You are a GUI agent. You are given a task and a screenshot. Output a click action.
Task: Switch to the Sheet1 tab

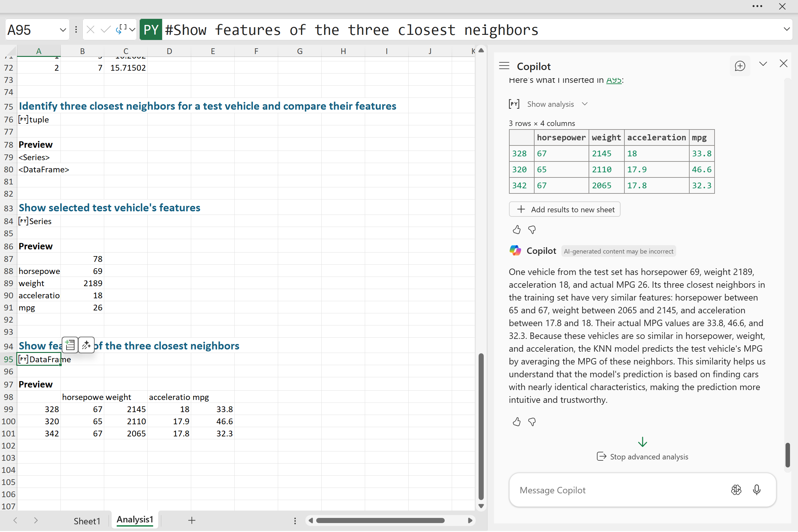(87, 521)
